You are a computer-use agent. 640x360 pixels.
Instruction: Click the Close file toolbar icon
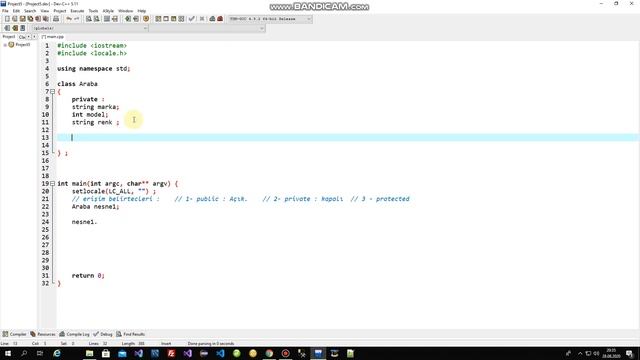[38, 19]
